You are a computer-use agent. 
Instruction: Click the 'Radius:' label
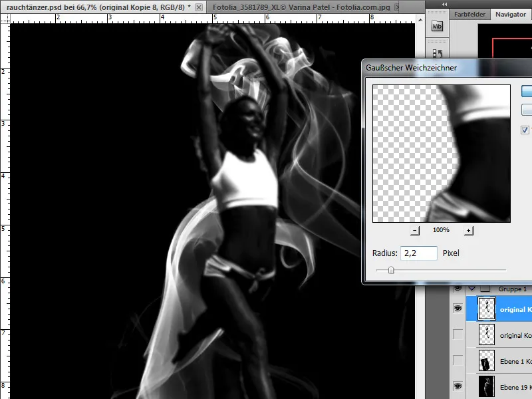click(x=385, y=253)
